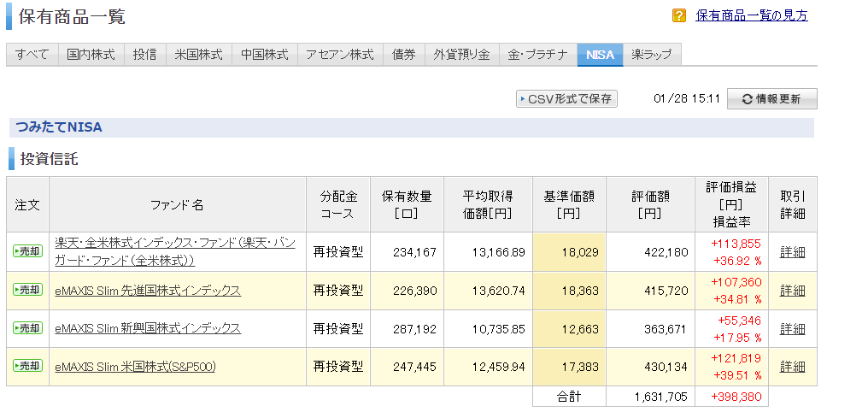Click the つみたてNISA section heading

pos(59,127)
